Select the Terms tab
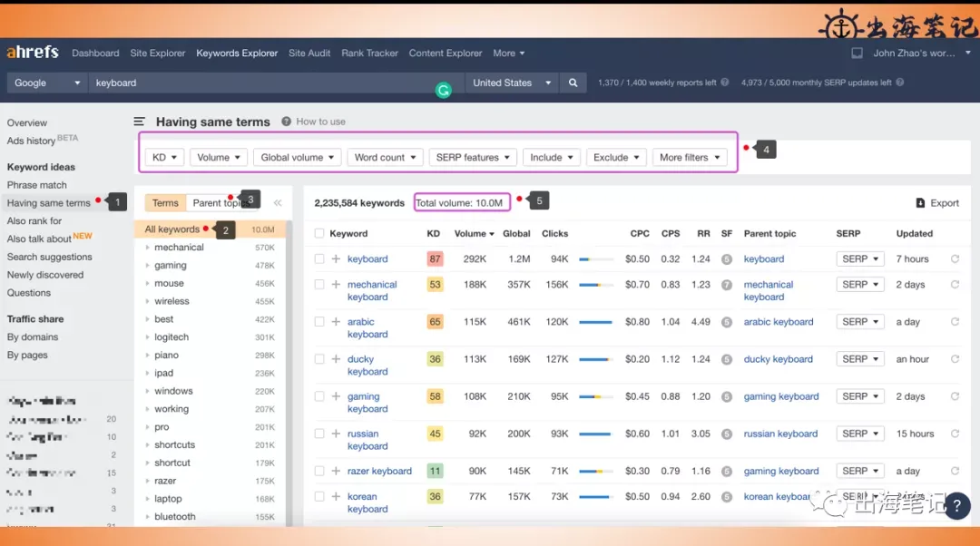 [165, 202]
